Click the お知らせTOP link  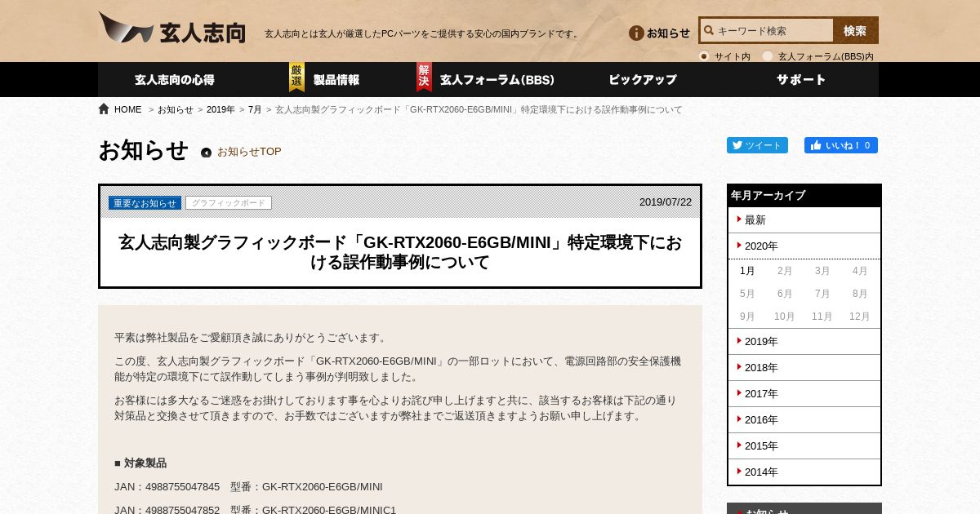point(249,152)
